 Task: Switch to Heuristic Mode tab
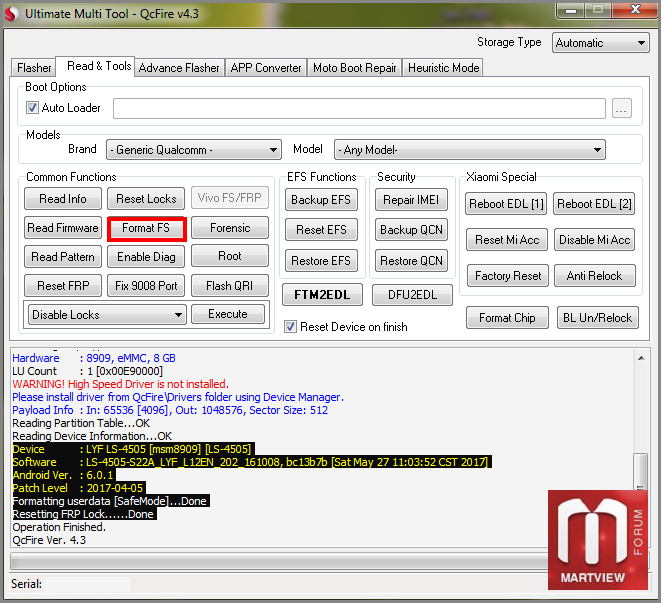pyautogui.click(x=443, y=67)
